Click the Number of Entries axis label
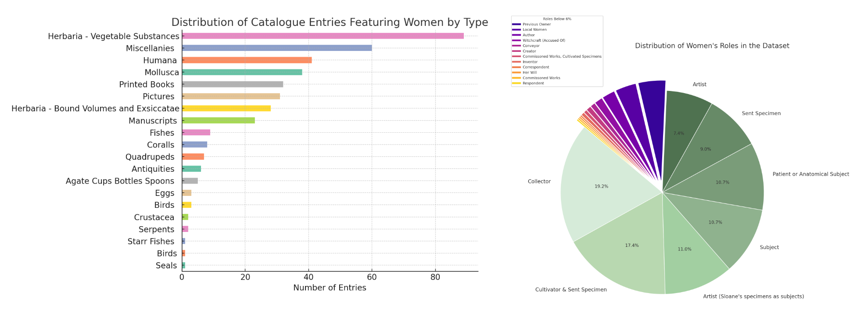Screen dimensions: 868x322 330,288
